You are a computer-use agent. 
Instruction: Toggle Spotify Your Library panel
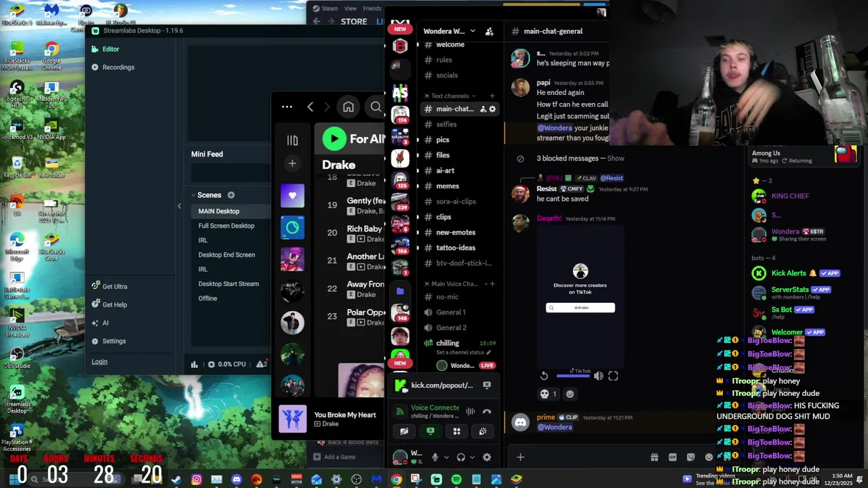(292, 140)
